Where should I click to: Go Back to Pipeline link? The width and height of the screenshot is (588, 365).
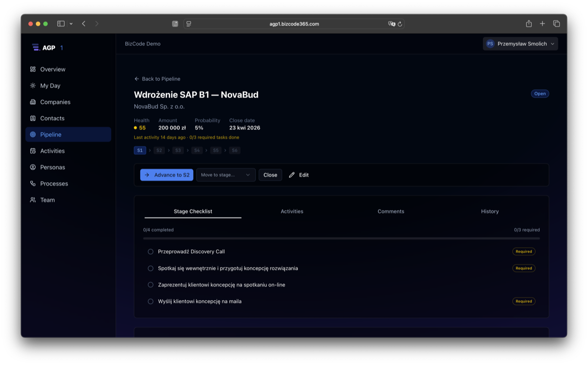(x=157, y=79)
